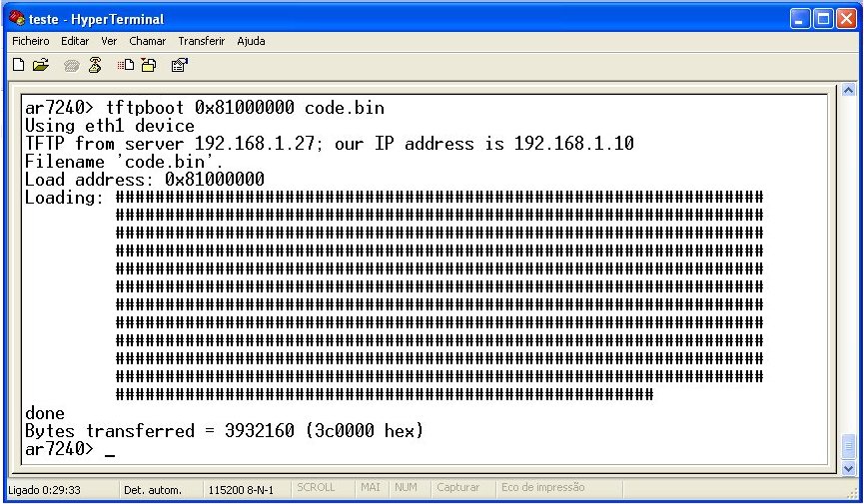
Task: Open the Ficheiro menu
Action: pos(30,41)
